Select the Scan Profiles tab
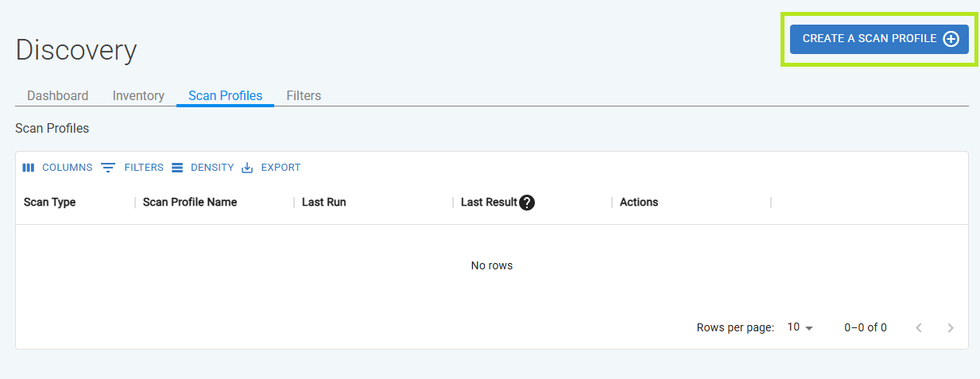 [x=225, y=95]
